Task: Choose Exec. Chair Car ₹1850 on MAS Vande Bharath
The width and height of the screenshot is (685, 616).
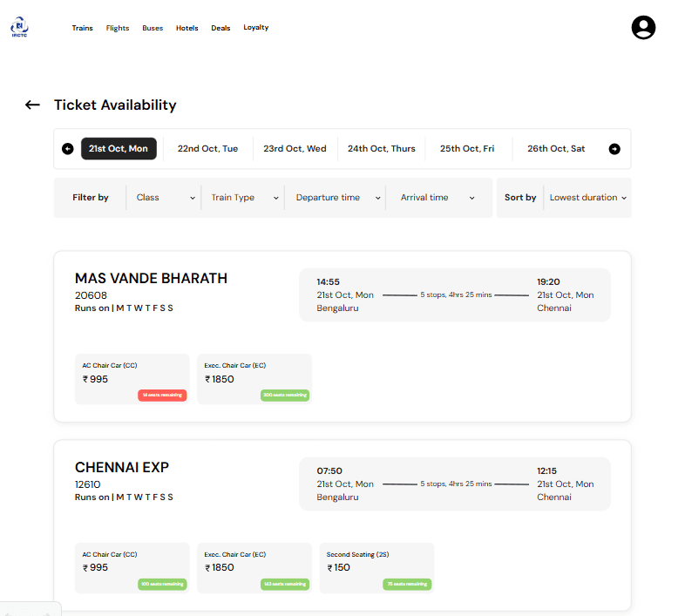Action: click(x=254, y=379)
